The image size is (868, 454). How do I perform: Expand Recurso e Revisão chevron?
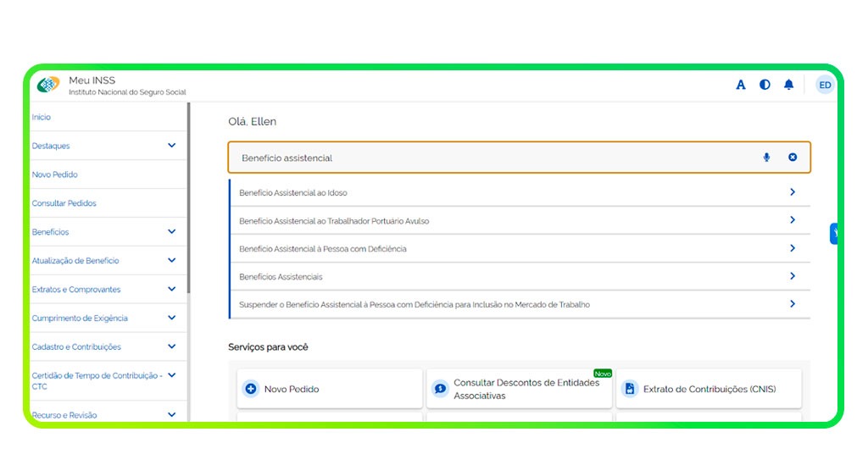pos(171,415)
